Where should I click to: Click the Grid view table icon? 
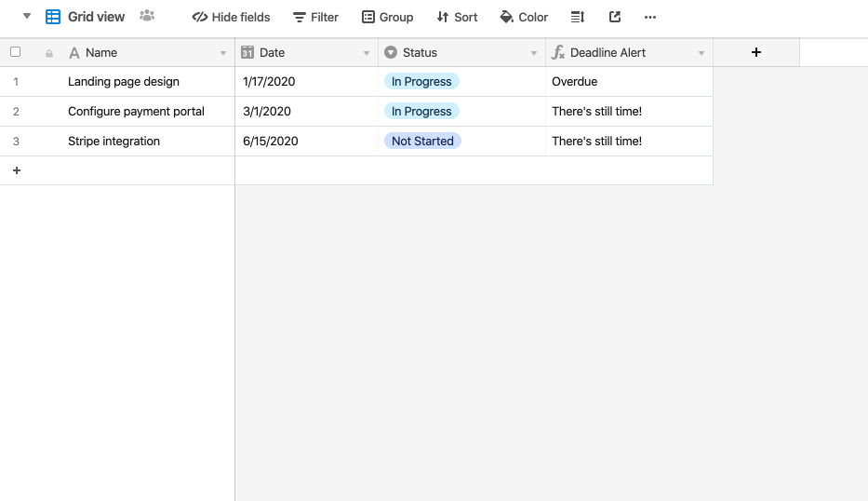point(53,17)
